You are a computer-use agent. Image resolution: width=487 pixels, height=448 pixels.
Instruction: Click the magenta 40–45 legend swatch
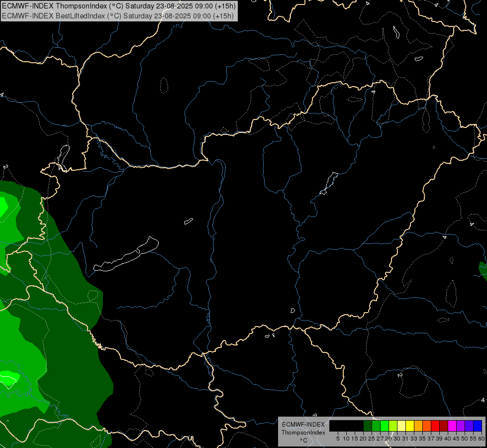pos(452,426)
